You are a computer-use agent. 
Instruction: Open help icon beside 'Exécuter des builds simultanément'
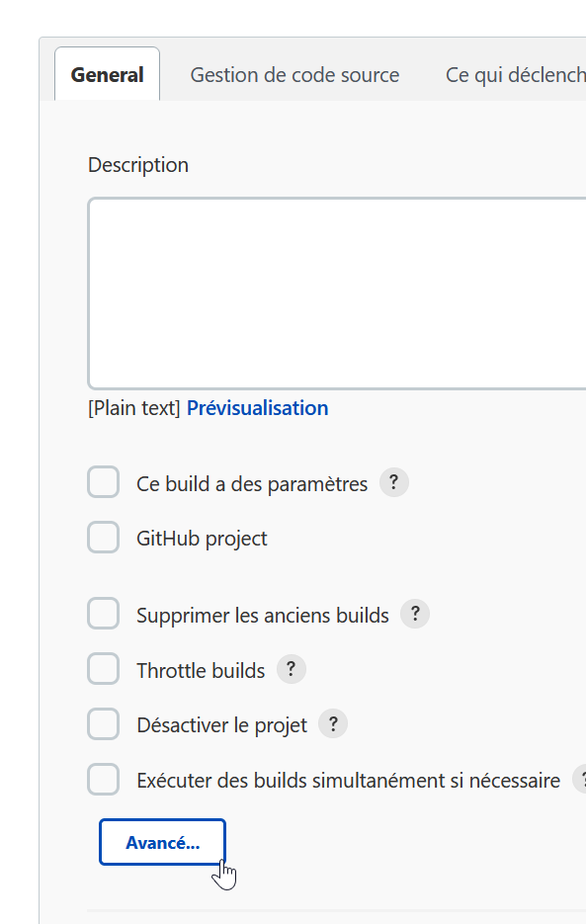pyautogui.click(x=580, y=779)
